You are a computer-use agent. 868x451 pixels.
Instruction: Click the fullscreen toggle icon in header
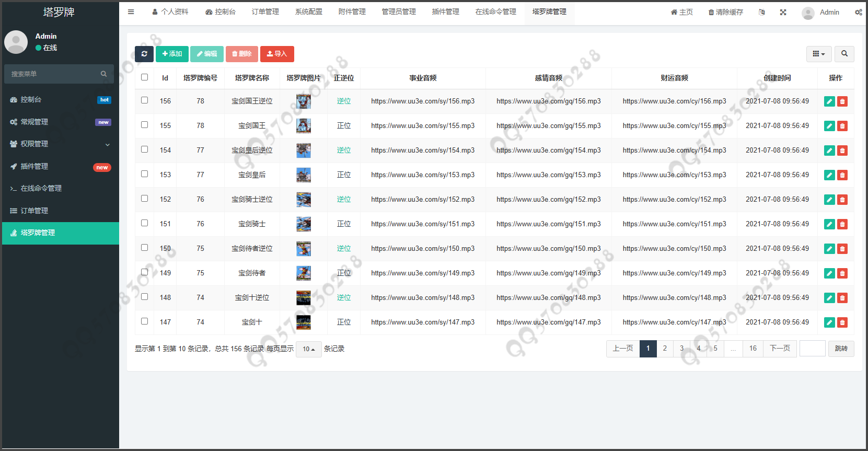coord(783,12)
